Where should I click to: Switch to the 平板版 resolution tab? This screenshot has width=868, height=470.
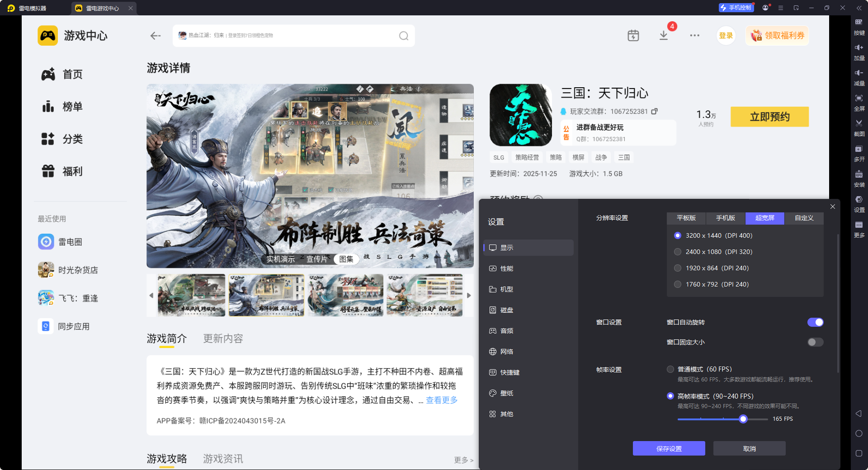[686, 218]
